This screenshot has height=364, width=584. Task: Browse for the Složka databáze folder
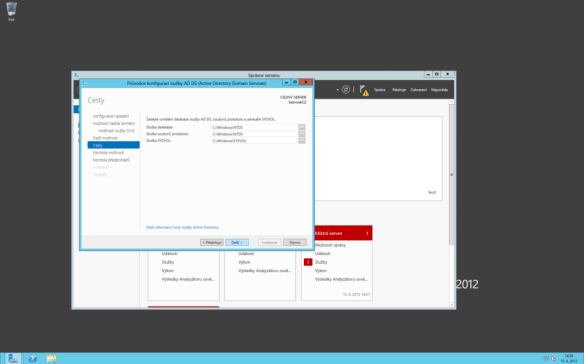pos(302,127)
